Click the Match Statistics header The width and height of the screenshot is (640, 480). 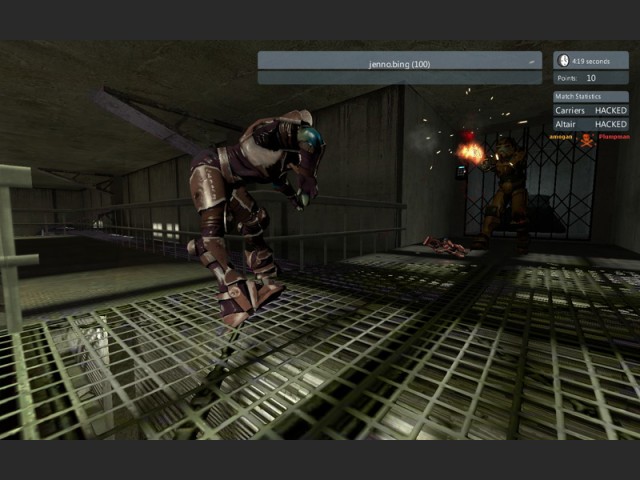coord(591,96)
